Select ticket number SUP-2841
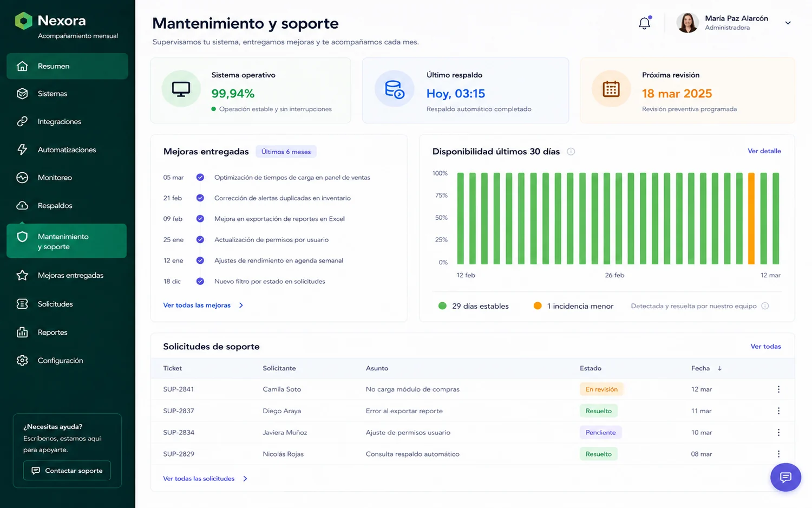 pyautogui.click(x=179, y=389)
